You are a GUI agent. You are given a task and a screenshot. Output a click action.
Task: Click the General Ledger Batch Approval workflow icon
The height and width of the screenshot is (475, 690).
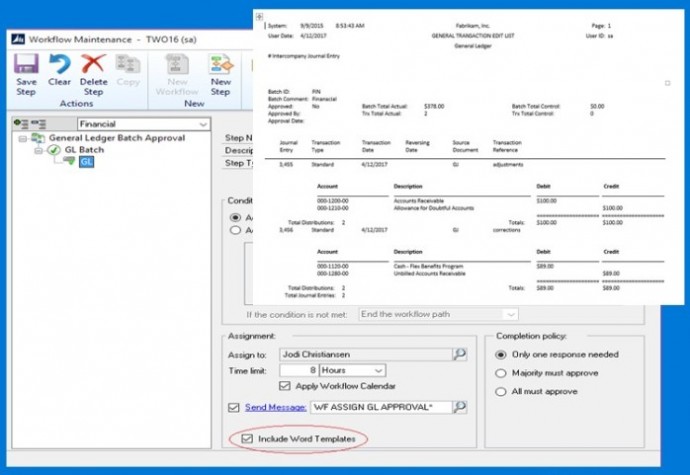[x=38, y=138]
